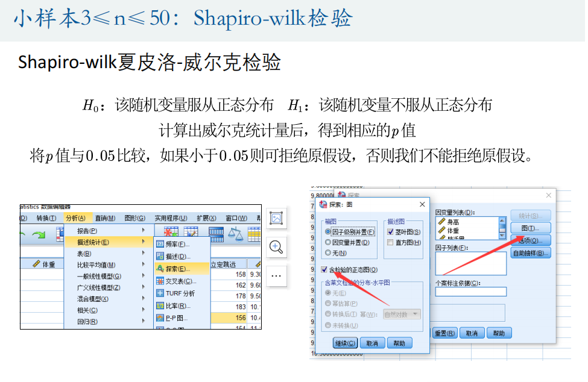Click the 个案标注依据 input field
The height and width of the screenshot is (382, 588).
click(470, 292)
